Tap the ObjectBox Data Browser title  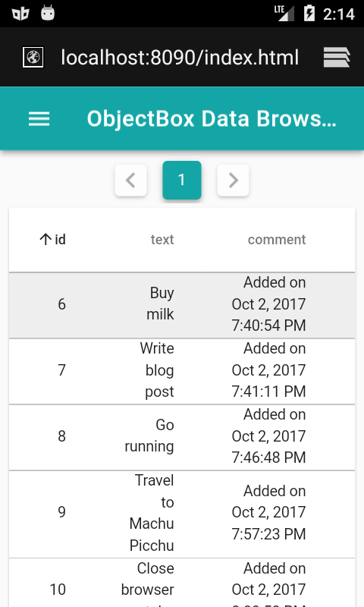[x=212, y=119]
